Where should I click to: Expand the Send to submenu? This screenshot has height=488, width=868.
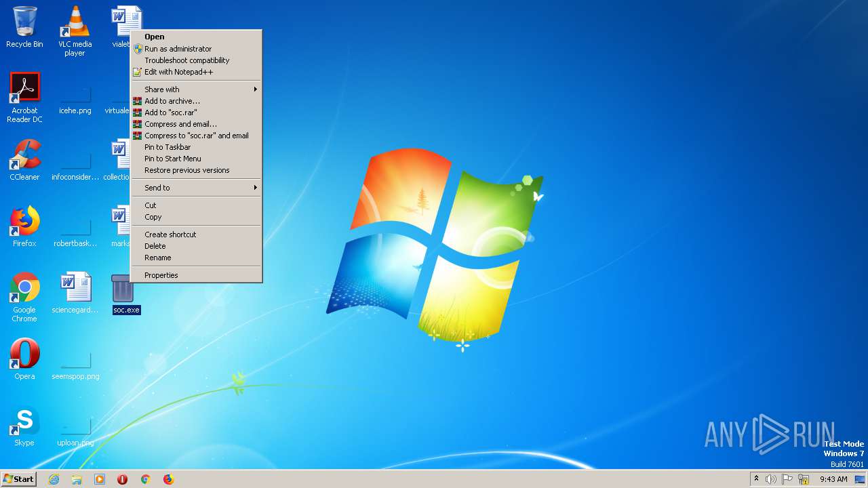[x=196, y=188]
